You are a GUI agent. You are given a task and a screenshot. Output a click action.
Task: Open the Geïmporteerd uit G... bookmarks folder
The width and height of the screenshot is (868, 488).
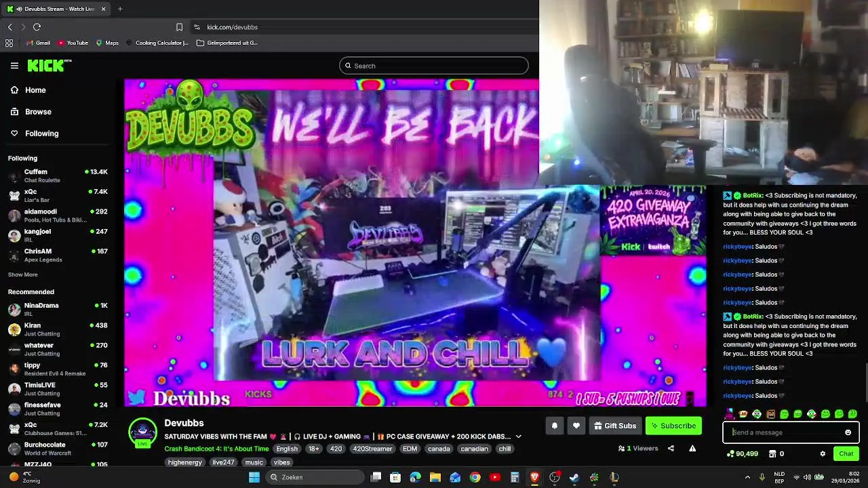click(227, 43)
